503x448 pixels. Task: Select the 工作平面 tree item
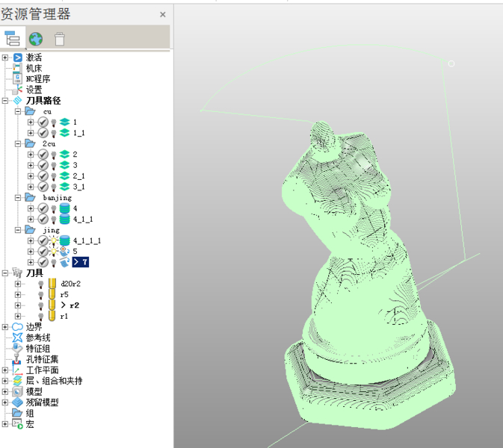[43, 370]
